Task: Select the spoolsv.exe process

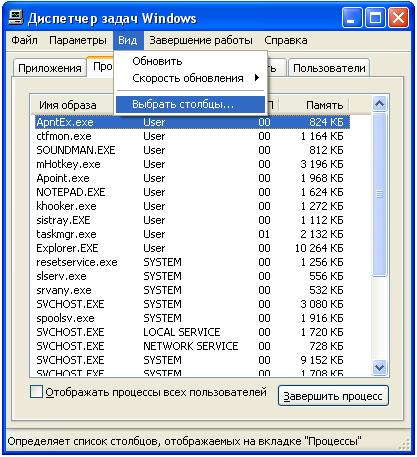Action: tap(192, 318)
